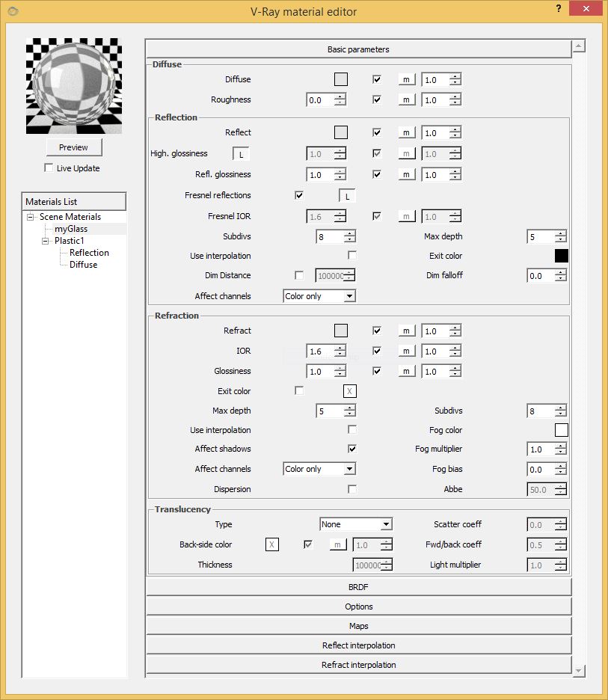Click the refraction Subdivs spinner arrows
The height and width of the screenshot is (700, 608).
(x=561, y=411)
